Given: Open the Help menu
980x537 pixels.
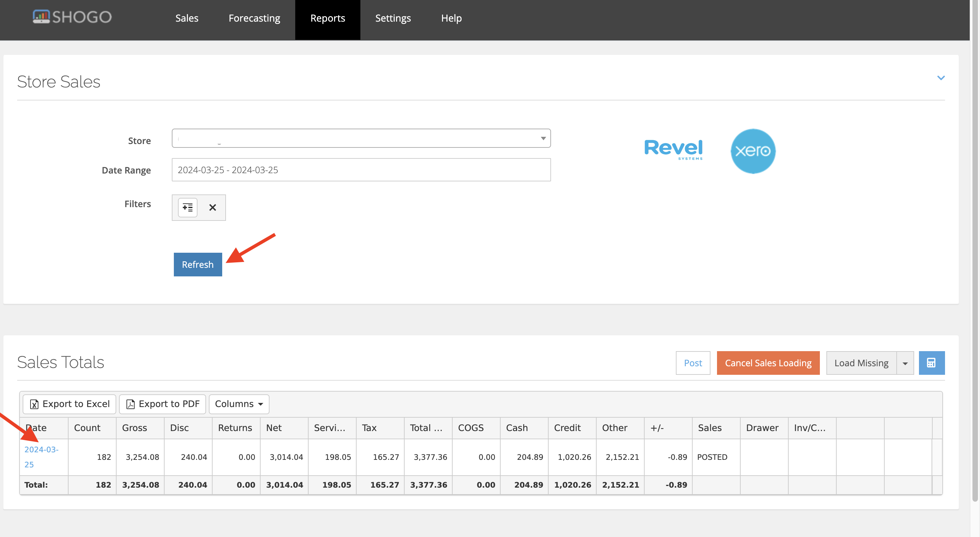Looking at the screenshot, I should [x=451, y=18].
